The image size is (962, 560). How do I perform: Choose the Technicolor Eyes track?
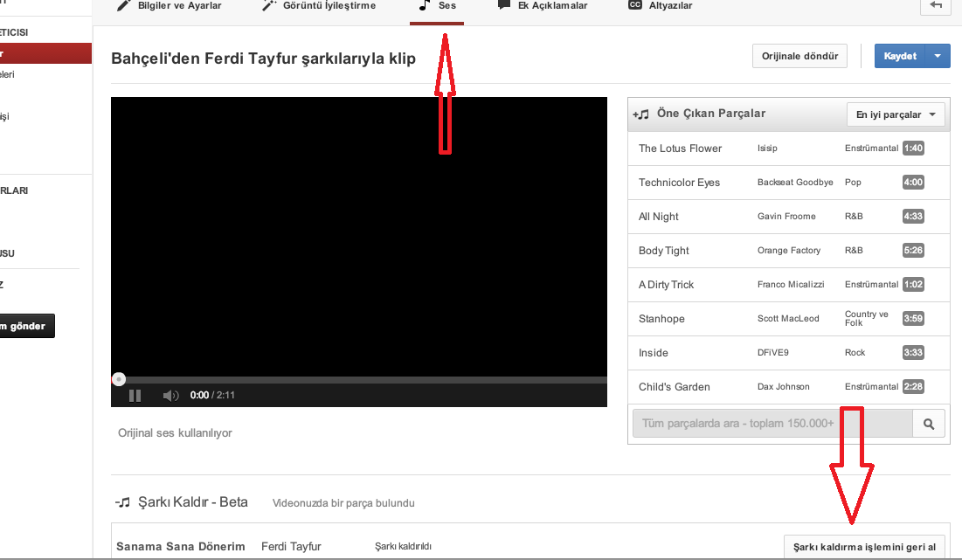[x=680, y=183]
